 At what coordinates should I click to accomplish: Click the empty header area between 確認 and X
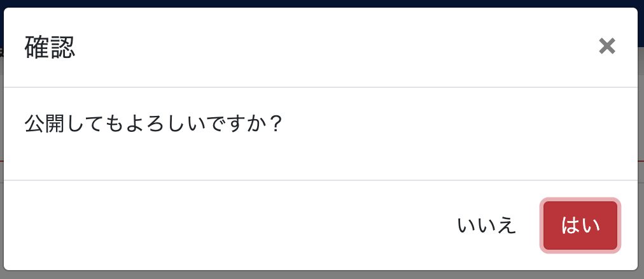tap(337, 47)
